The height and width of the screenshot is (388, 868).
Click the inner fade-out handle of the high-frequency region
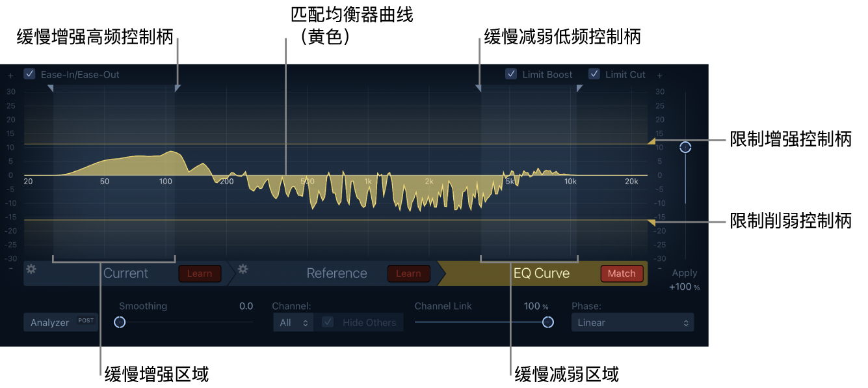pos(479,88)
